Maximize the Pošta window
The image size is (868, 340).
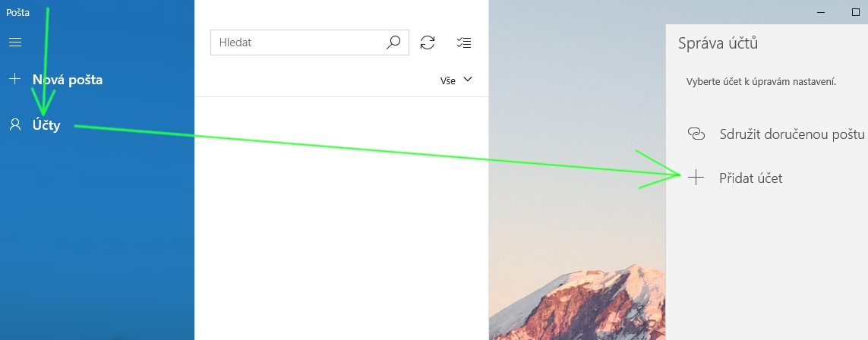(x=855, y=12)
